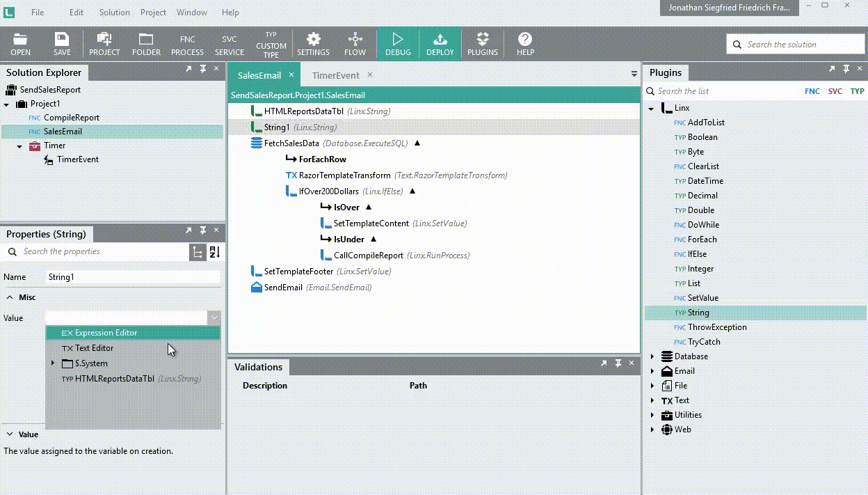Filter plugins by TYP type

pyautogui.click(x=857, y=91)
